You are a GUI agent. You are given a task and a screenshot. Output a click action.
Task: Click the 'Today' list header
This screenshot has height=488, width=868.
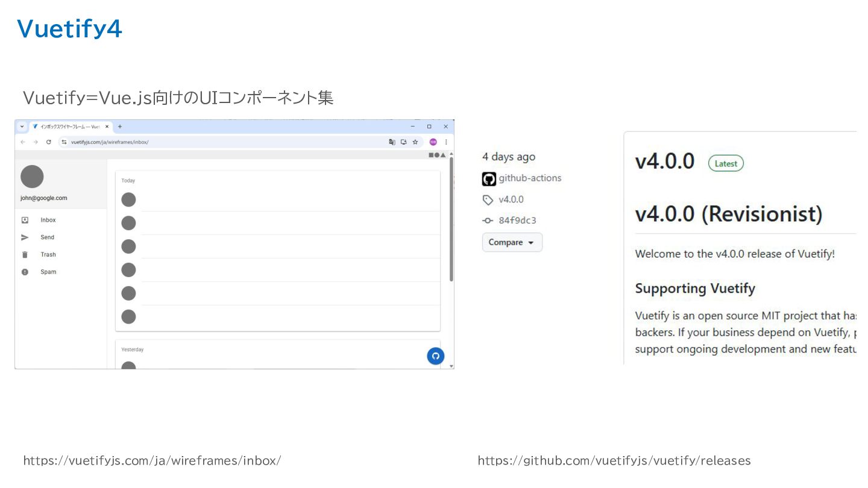[128, 181]
